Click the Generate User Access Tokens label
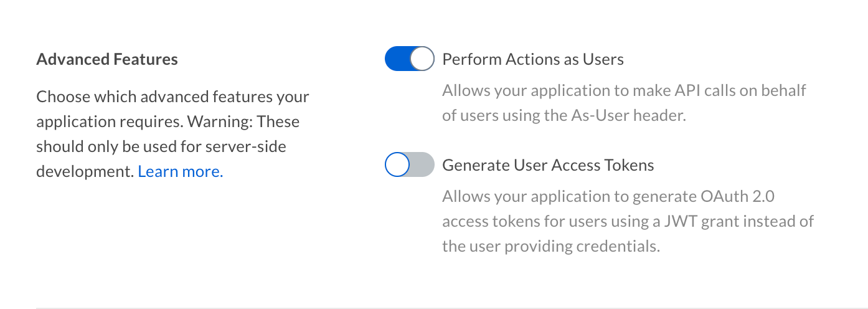This screenshot has height=309, width=868. click(x=548, y=165)
